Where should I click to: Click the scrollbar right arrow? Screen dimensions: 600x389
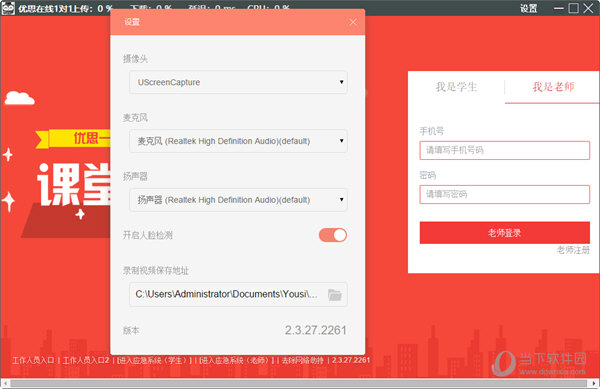coord(593,383)
